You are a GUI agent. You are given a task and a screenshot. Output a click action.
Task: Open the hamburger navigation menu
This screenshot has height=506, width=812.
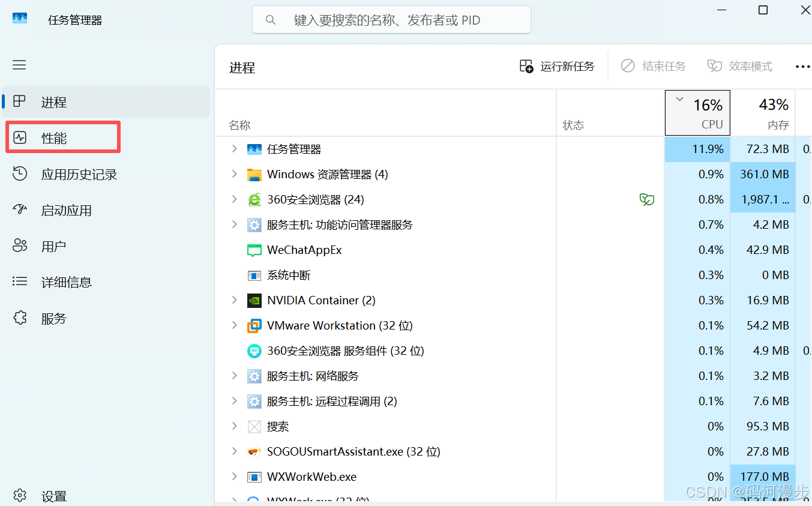click(x=19, y=65)
